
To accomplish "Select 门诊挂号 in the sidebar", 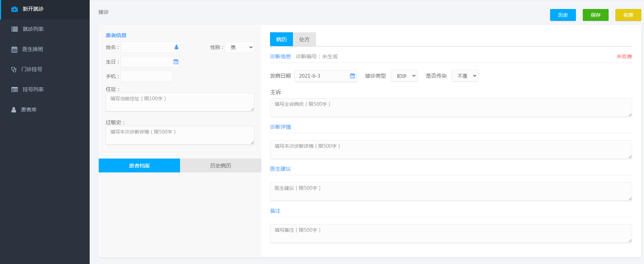I will click(x=45, y=69).
